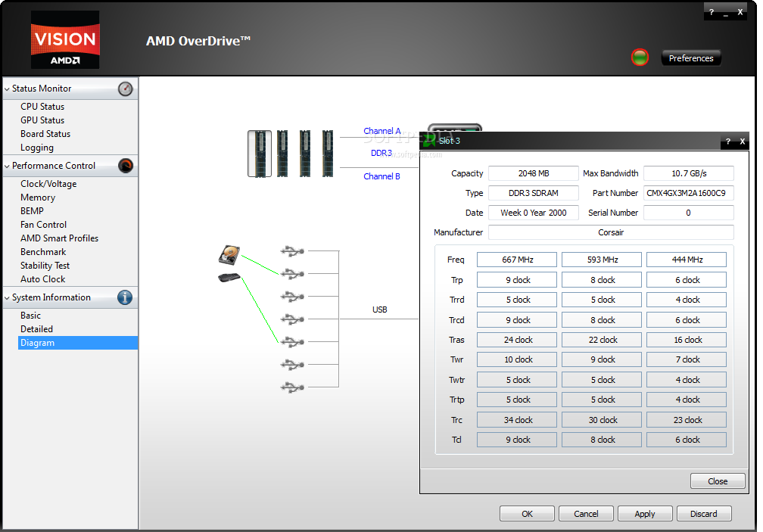763x532 pixels.
Task: Open AMD Smart Profiles
Action: 59,238
